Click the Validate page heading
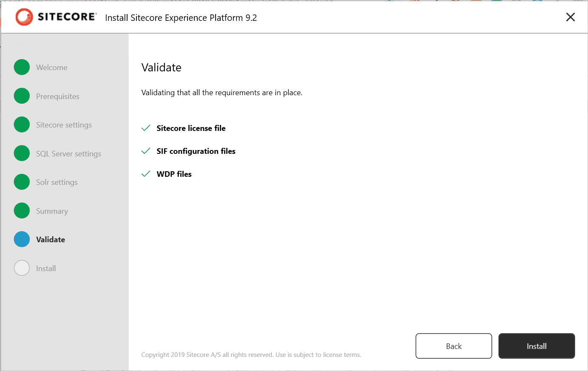This screenshot has height=371, width=588. click(161, 68)
